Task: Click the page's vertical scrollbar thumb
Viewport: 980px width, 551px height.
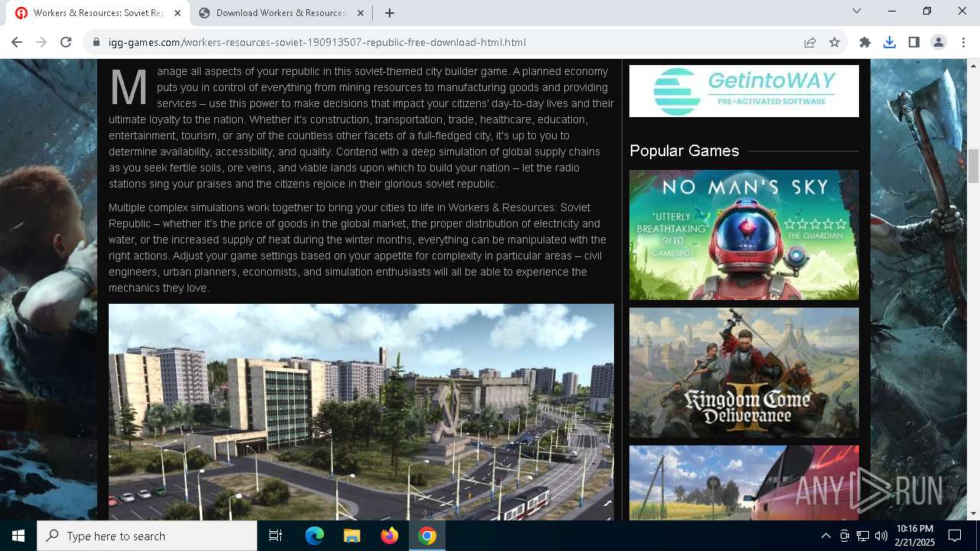Action: coord(974,166)
